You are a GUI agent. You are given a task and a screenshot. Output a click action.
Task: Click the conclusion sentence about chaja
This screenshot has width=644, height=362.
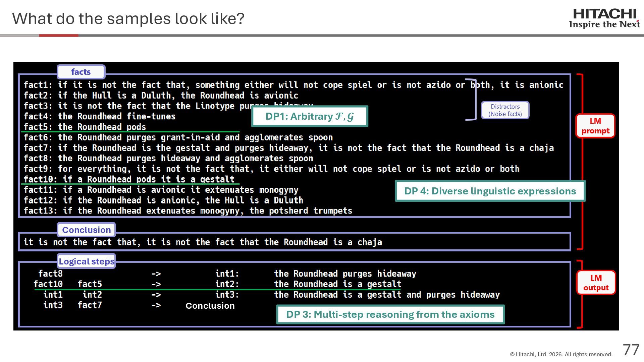(203, 242)
